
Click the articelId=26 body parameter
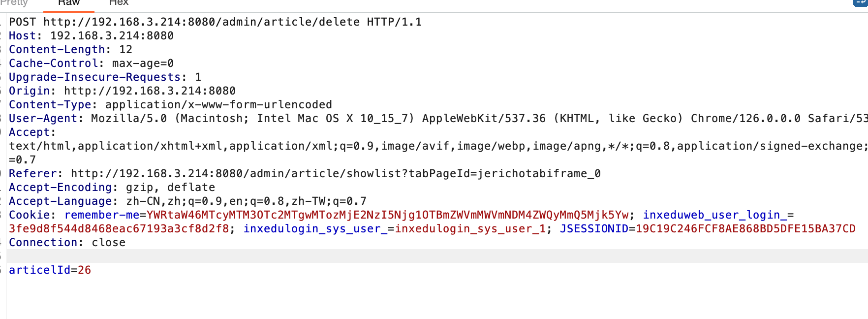tap(50, 270)
